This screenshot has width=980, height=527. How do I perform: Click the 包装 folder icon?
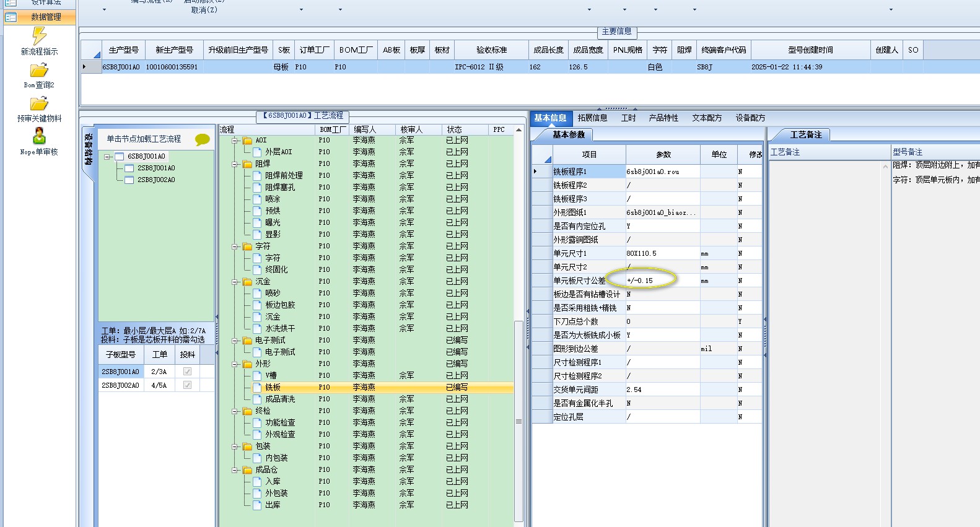[248, 446]
